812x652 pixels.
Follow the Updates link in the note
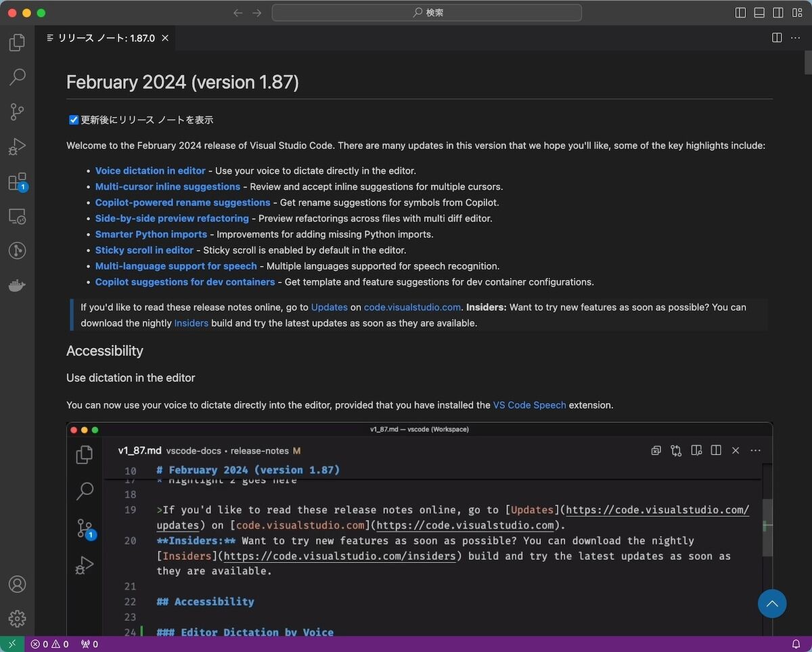click(x=330, y=307)
